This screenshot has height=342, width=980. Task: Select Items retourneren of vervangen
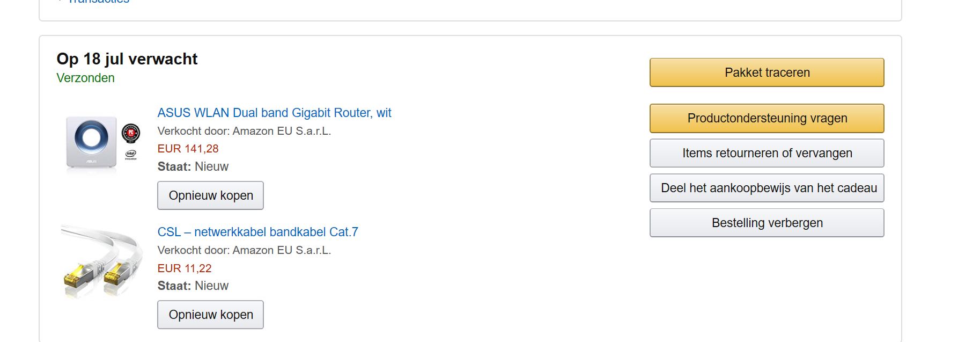click(767, 153)
